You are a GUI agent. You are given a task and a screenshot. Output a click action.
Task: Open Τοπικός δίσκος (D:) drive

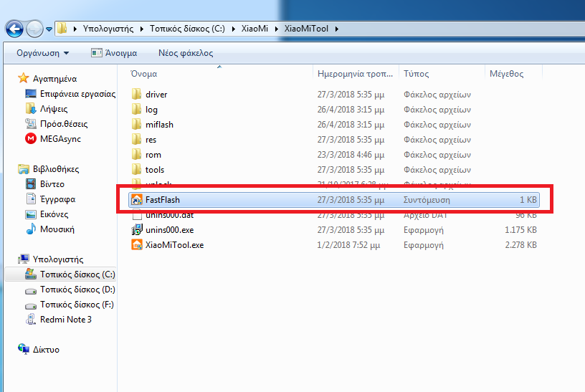coord(77,290)
